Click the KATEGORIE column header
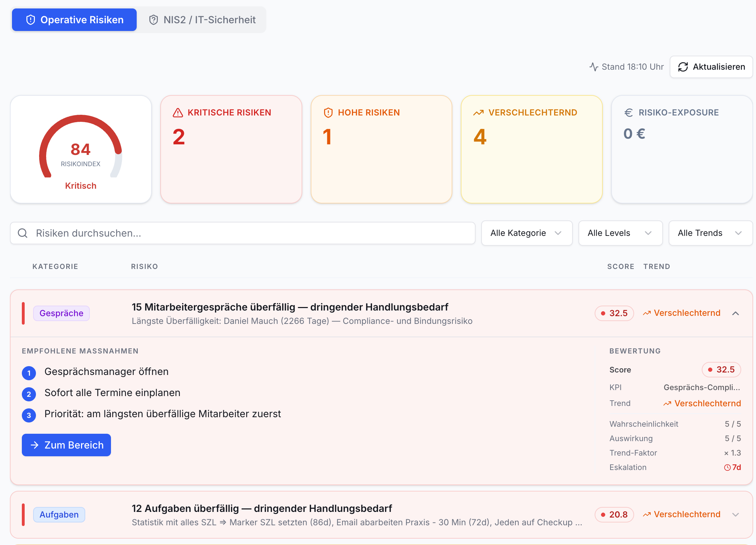Screen dimensions: 756x545 click(55, 267)
